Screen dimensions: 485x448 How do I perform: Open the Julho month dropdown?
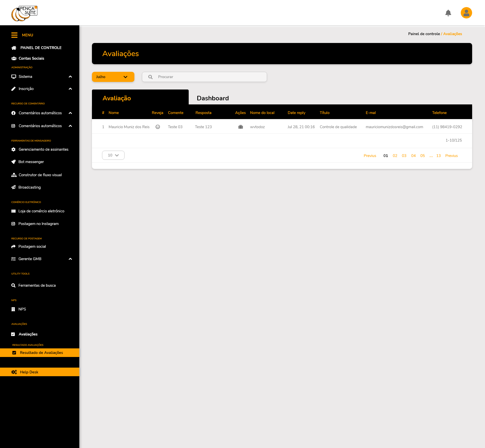113,77
